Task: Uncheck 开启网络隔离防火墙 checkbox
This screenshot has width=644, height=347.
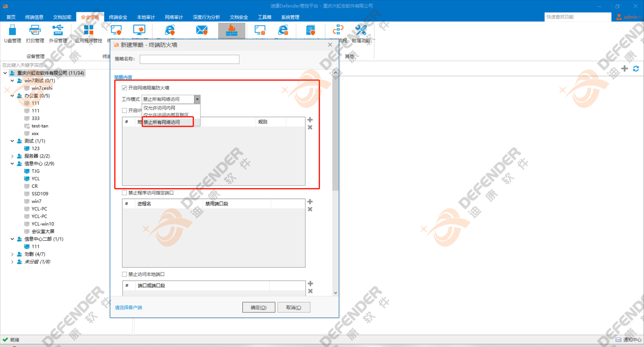Action: pyautogui.click(x=124, y=88)
